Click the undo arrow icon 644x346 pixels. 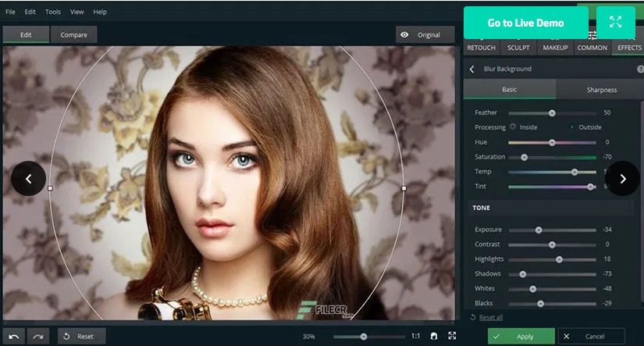tap(13, 337)
